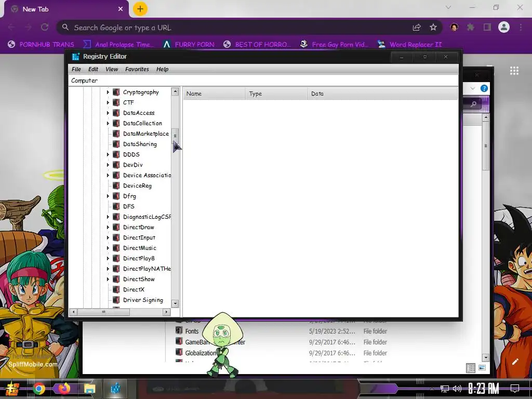Open the Chrome share page icon
532x399 pixels.
[x=417, y=28]
